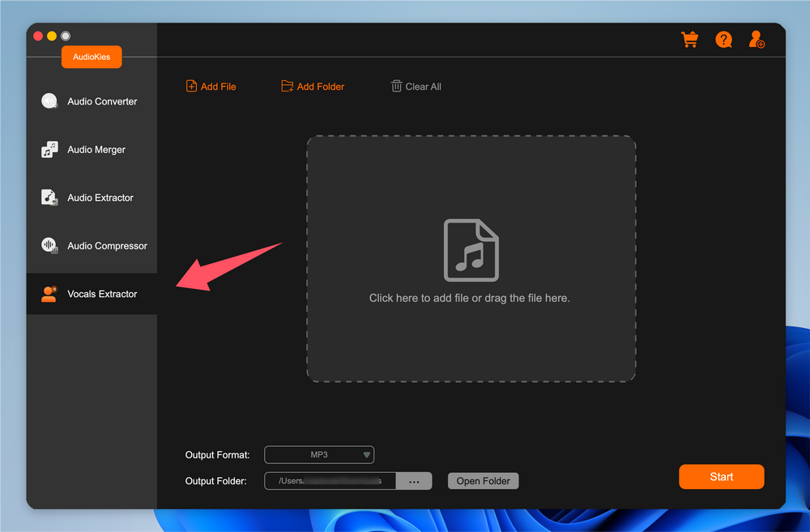Open the help question mark icon
810x532 pixels.
[723, 40]
